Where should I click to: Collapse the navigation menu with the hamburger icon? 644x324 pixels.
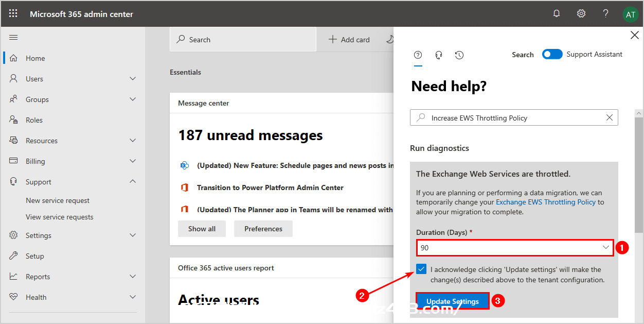(14, 37)
